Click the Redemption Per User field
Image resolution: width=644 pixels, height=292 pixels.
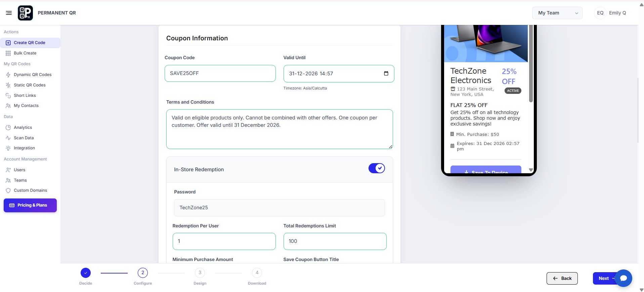point(224,241)
